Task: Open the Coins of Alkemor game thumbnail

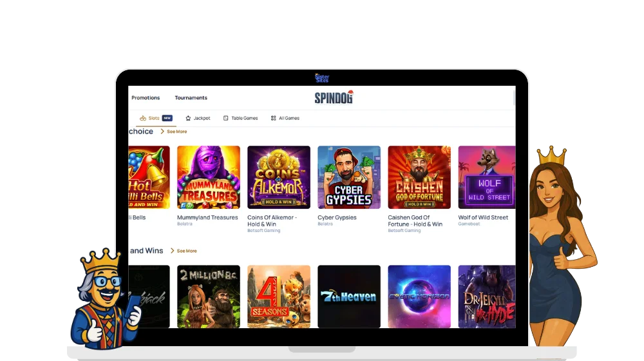Action: pyautogui.click(x=279, y=177)
